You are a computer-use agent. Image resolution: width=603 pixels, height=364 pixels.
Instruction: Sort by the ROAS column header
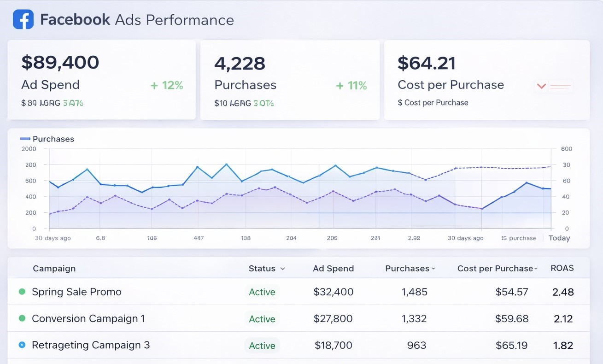[x=562, y=268]
